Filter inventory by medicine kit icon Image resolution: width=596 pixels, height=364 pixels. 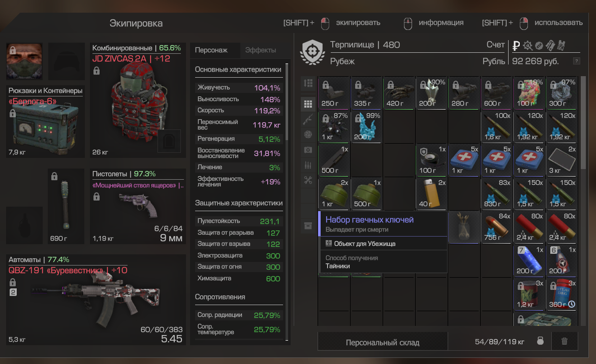308,150
